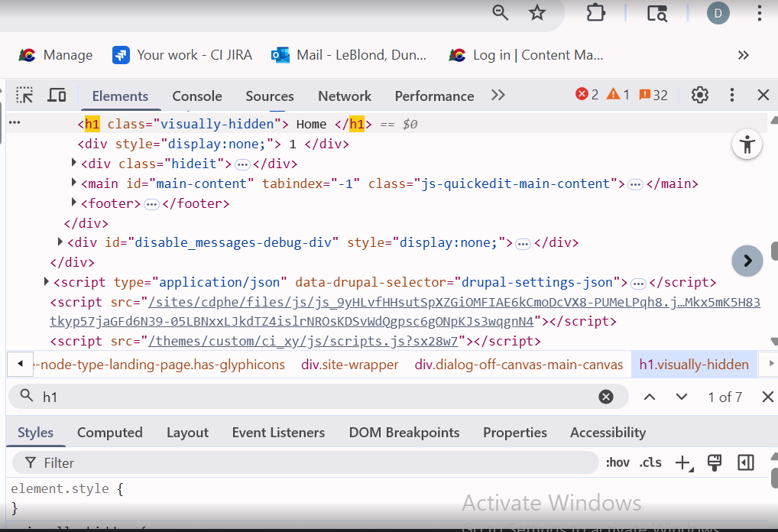Show more DevTools tabs with the chevron
The height and width of the screenshot is (532, 778).
pyautogui.click(x=498, y=95)
